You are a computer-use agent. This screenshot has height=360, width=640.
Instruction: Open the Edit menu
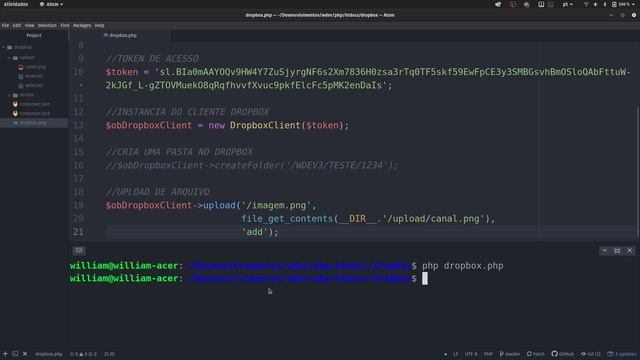tap(17, 25)
